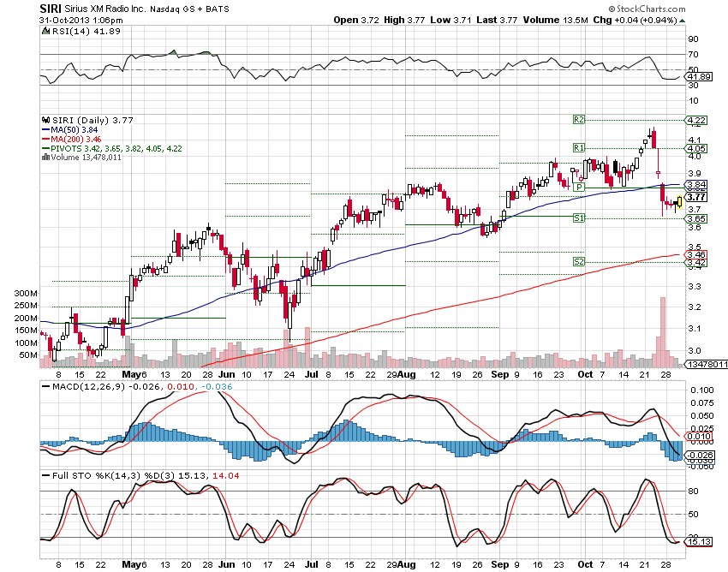
Task: Click the red MA(200) legend line
Action: coord(45,139)
